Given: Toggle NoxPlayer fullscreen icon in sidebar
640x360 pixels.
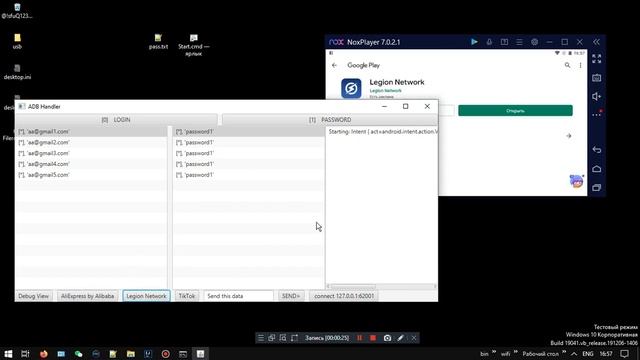Looking at the screenshot, I should 596,59.
